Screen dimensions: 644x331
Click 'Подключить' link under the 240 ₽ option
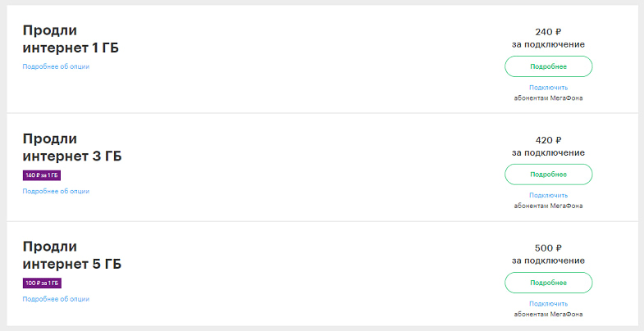(x=548, y=88)
